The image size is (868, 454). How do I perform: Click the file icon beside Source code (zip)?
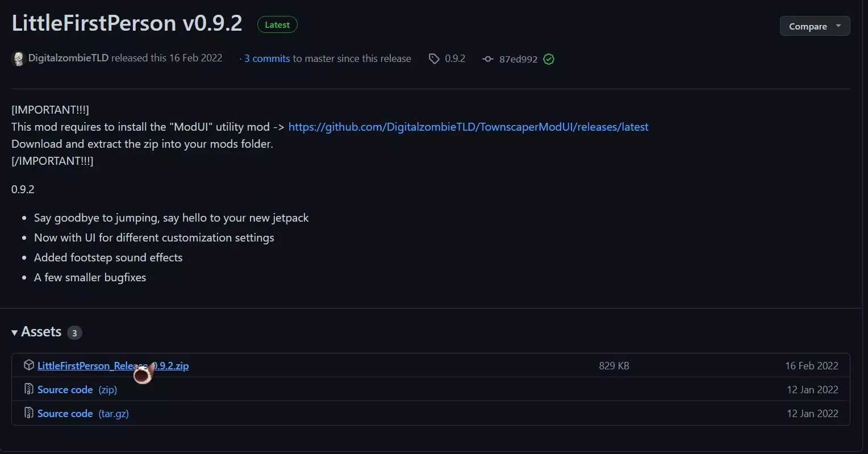pyautogui.click(x=29, y=389)
